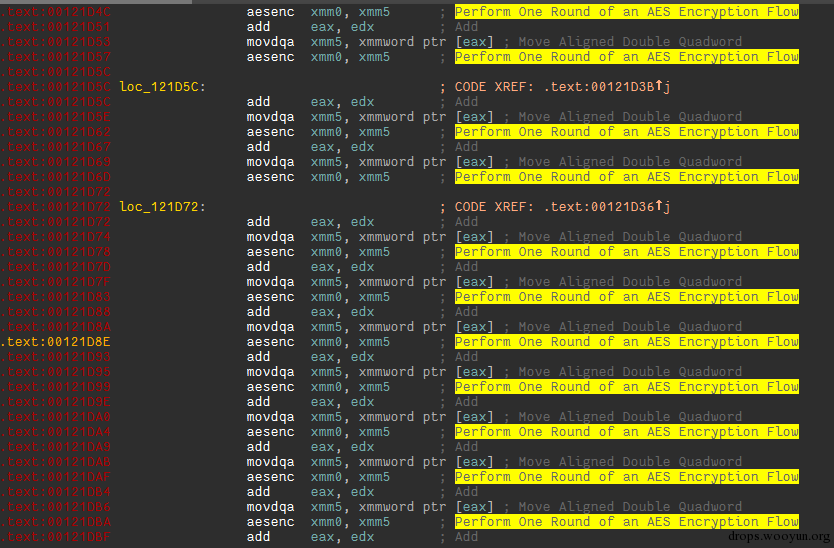Click address .text:00121D74
This screenshot has height=548, width=834.
pos(55,237)
